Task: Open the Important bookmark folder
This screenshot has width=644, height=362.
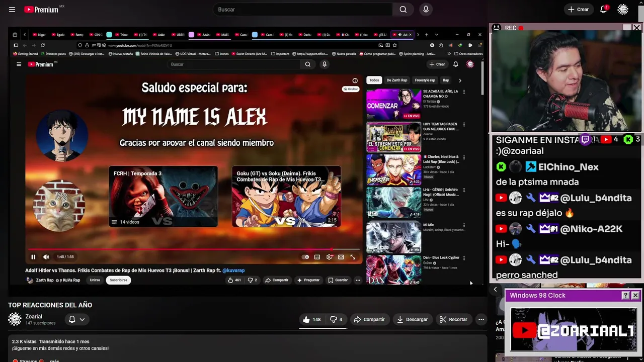Action: pos(280,54)
